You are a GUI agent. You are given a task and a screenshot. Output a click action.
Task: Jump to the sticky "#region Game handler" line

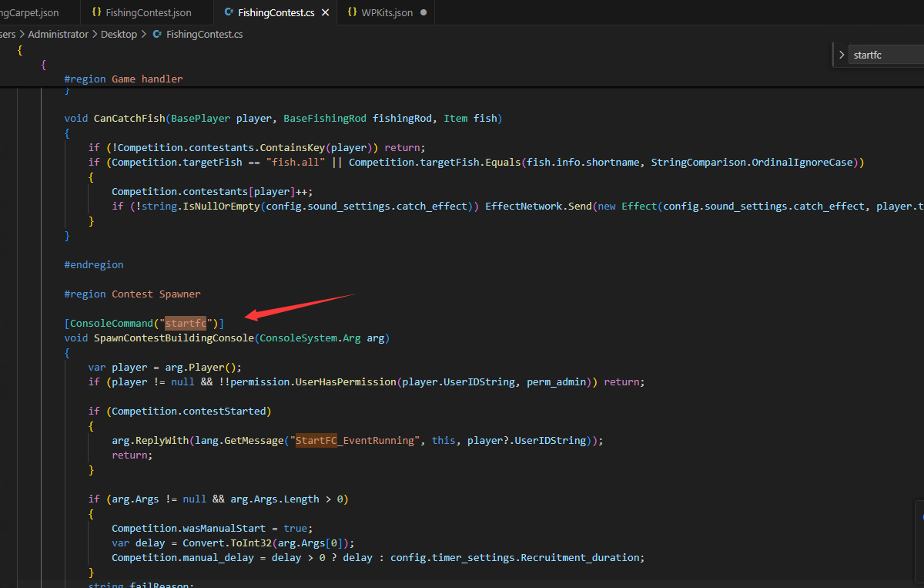pyautogui.click(x=123, y=79)
